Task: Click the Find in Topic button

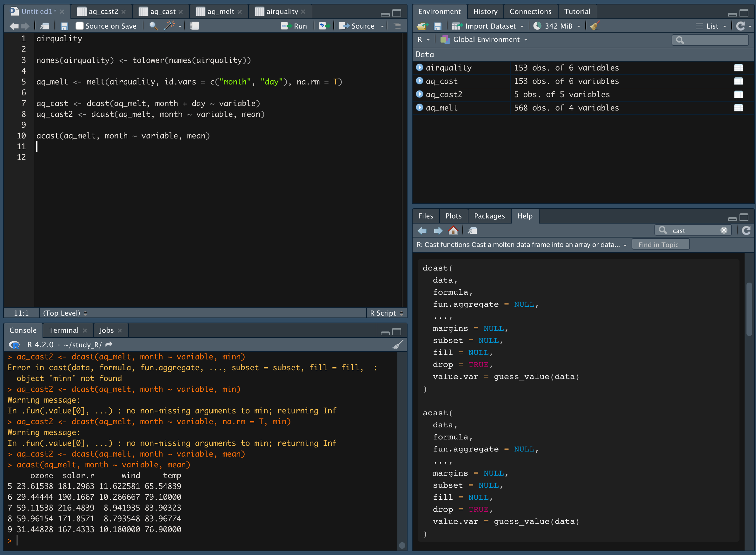Action: click(x=658, y=244)
